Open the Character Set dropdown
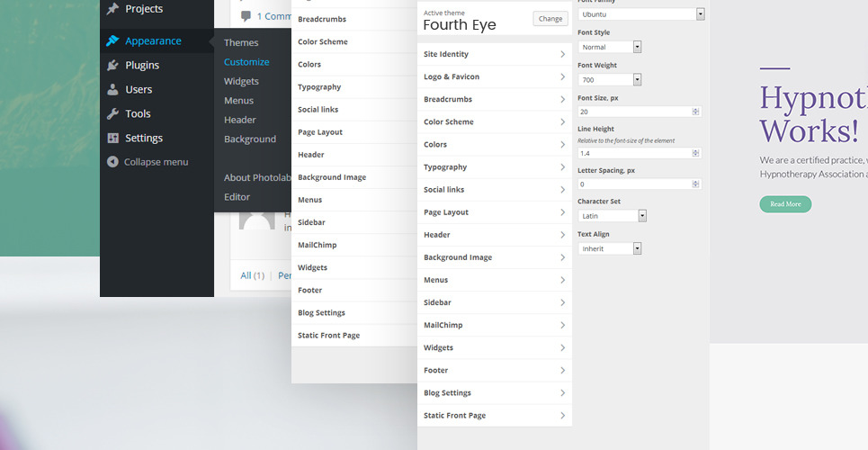The height and width of the screenshot is (450, 868). click(642, 216)
